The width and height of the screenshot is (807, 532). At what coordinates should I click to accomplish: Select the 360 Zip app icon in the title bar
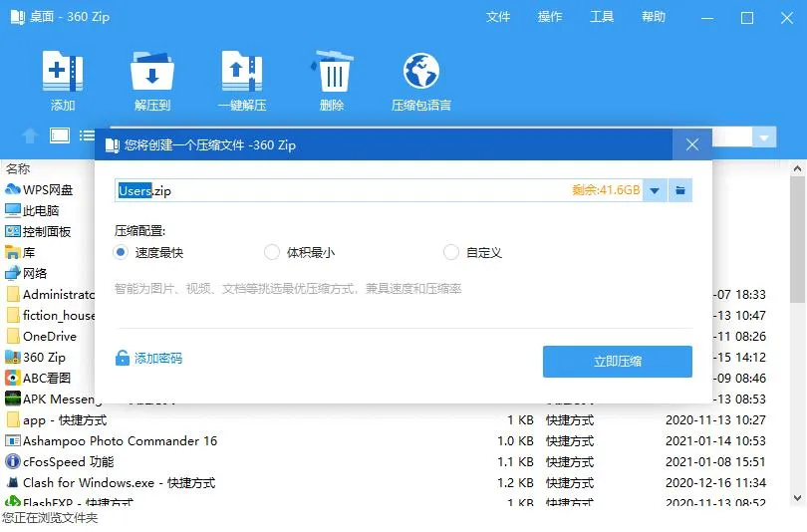pyautogui.click(x=18, y=17)
